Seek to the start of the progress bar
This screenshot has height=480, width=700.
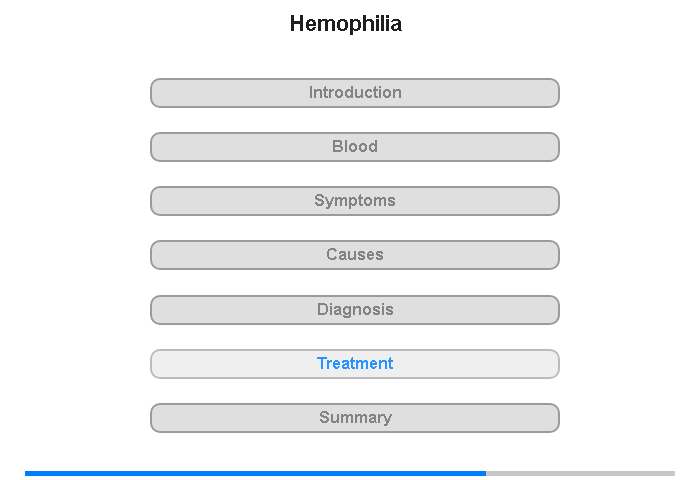27,473
